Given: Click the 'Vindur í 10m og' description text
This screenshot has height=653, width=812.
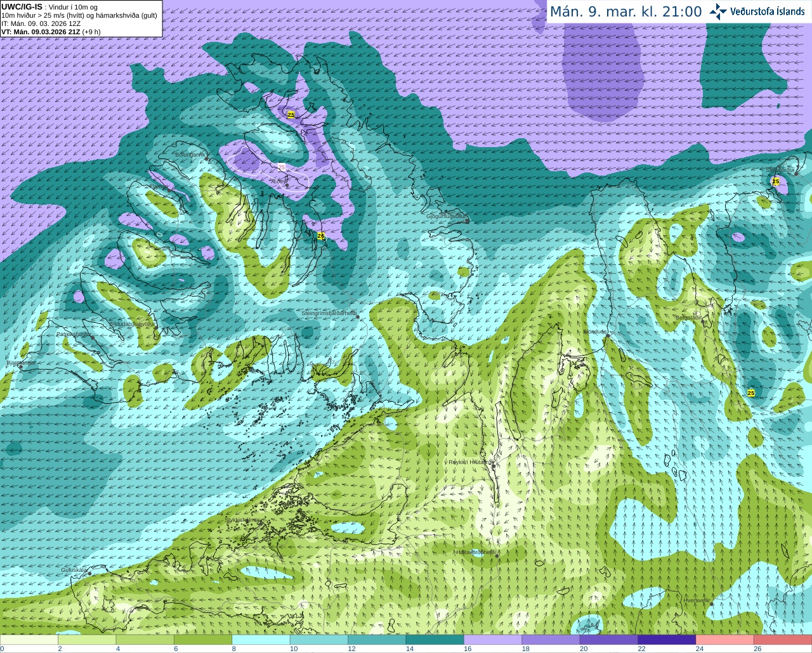Looking at the screenshot, I should 73,7.
